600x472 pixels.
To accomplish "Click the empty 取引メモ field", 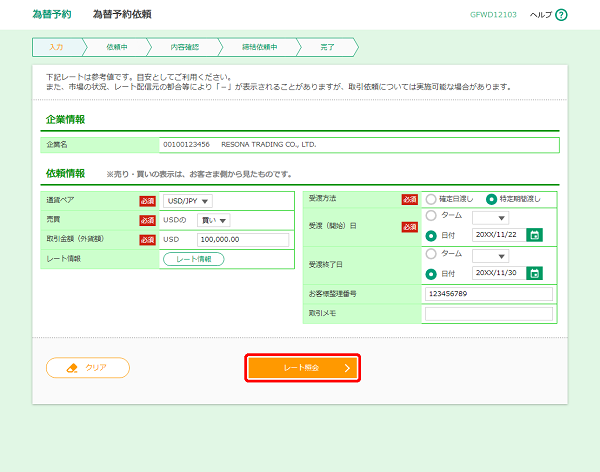I will 489,314.
